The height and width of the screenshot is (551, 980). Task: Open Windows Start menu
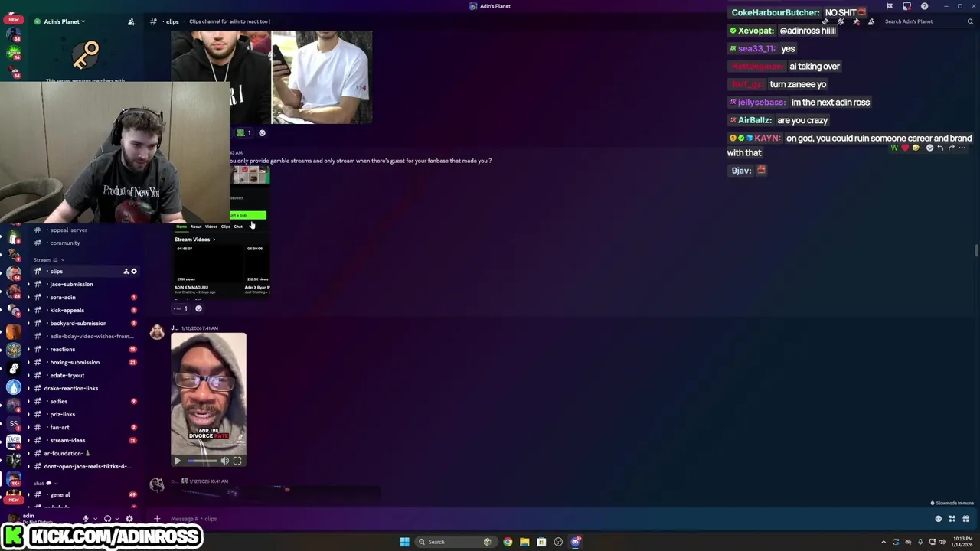pos(404,542)
